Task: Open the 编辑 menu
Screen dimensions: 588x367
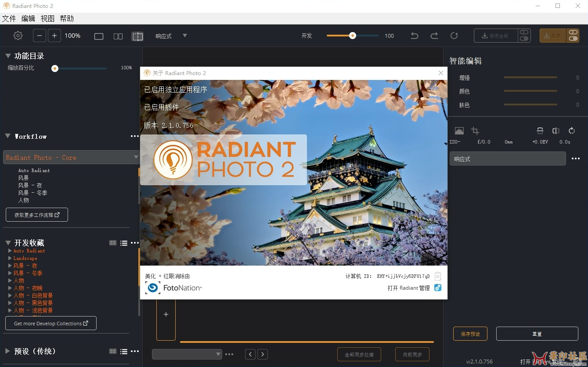Action: pyautogui.click(x=28, y=18)
